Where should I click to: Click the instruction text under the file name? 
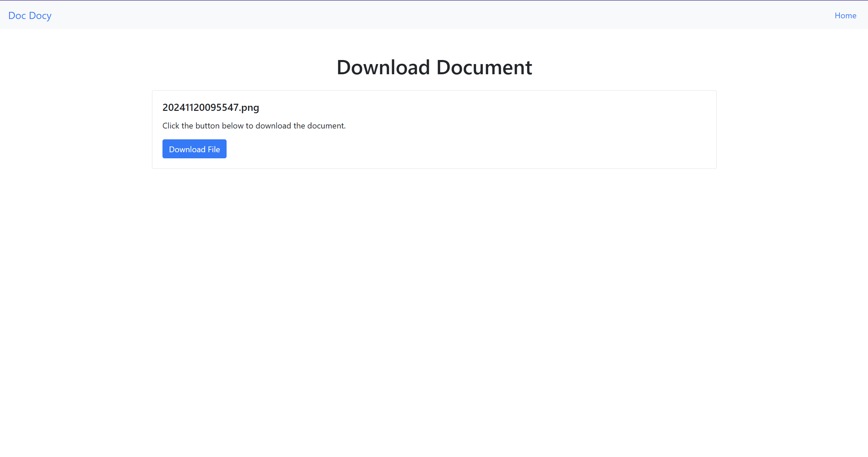point(254,126)
